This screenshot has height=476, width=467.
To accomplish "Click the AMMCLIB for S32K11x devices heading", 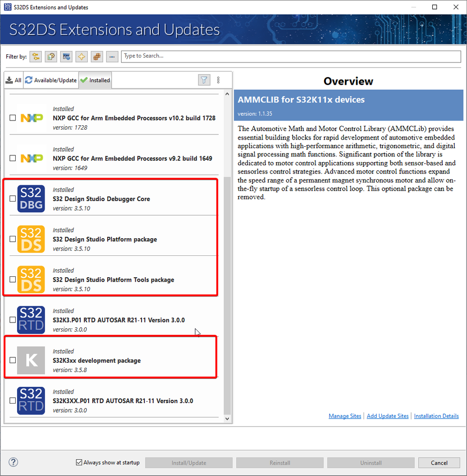I will coord(301,100).
